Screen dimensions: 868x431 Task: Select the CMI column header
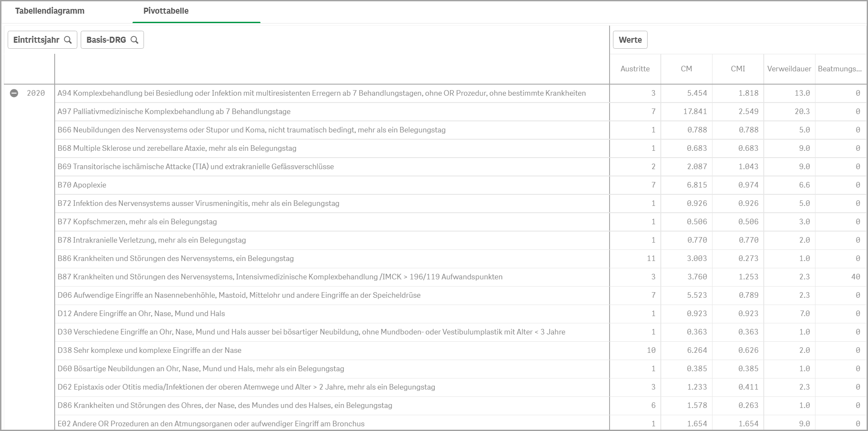coord(738,69)
